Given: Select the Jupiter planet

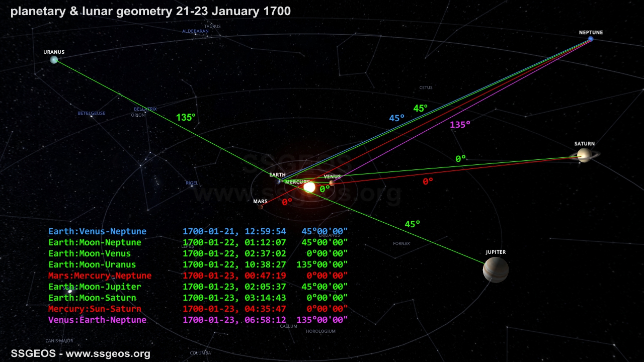Looking at the screenshot, I should pyautogui.click(x=496, y=270).
